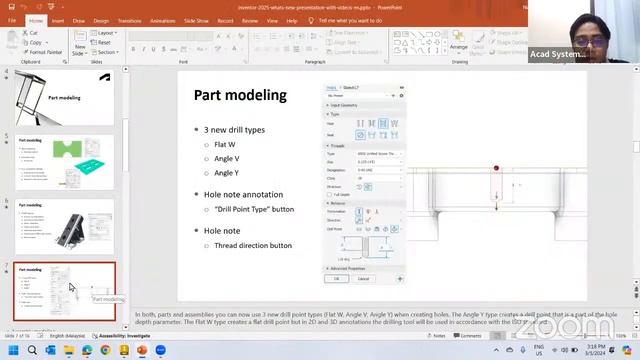Expand Font dialog launcher
Screen dimensions: 640x360
coord(245,62)
